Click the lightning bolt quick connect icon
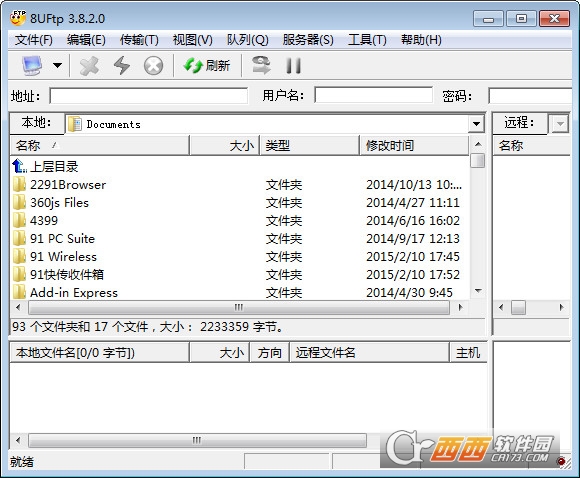580x478 pixels. (x=122, y=66)
